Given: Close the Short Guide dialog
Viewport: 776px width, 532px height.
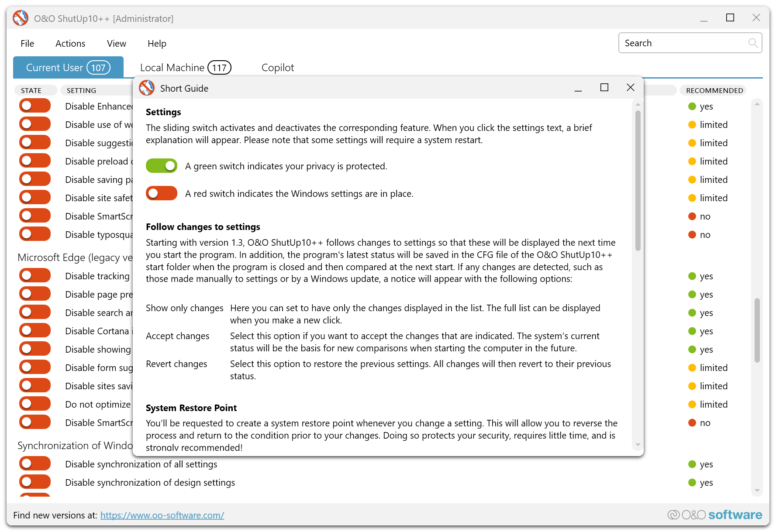Looking at the screenshot, I should point(630,88).
